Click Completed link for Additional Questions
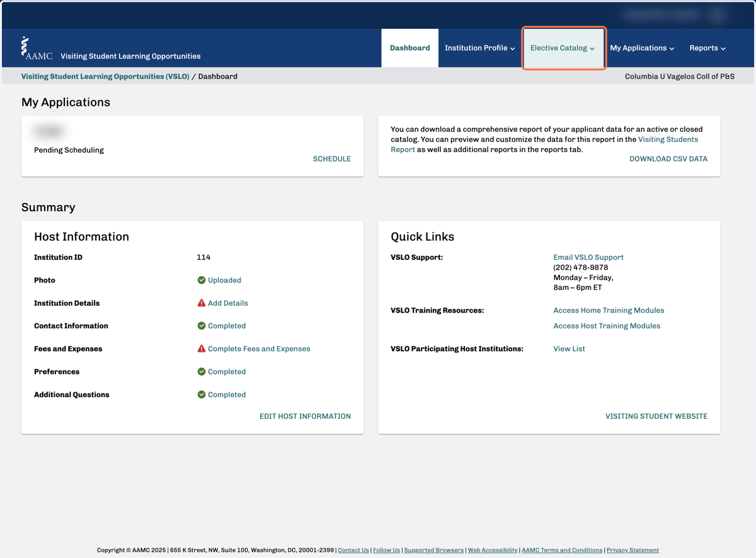Viewport: 756px width, 558px height. click(x=227, y=395)
